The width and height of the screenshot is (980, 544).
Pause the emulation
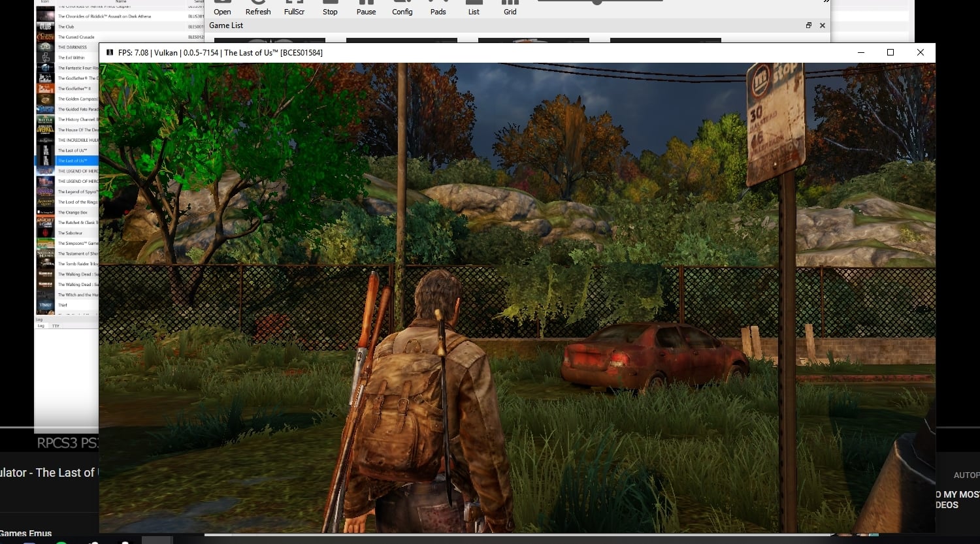pyautogui.click(x=367, y=8)
